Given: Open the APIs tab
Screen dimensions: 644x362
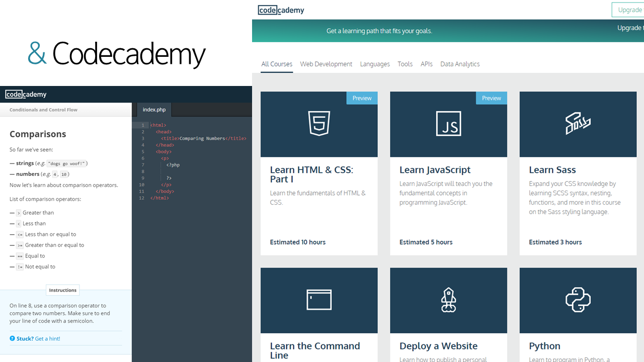Looking at the screenshot, I should [x=427, y=64].
